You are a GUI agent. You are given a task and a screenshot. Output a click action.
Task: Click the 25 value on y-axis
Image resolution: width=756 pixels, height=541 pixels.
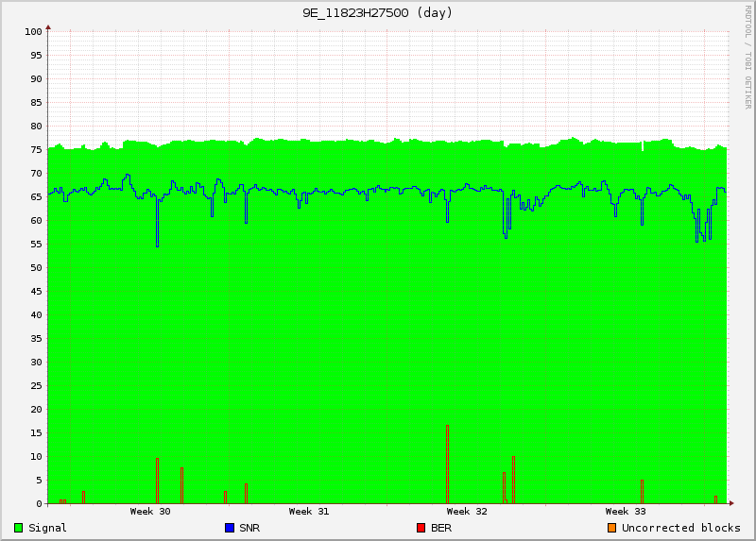[x=37, y=386]
